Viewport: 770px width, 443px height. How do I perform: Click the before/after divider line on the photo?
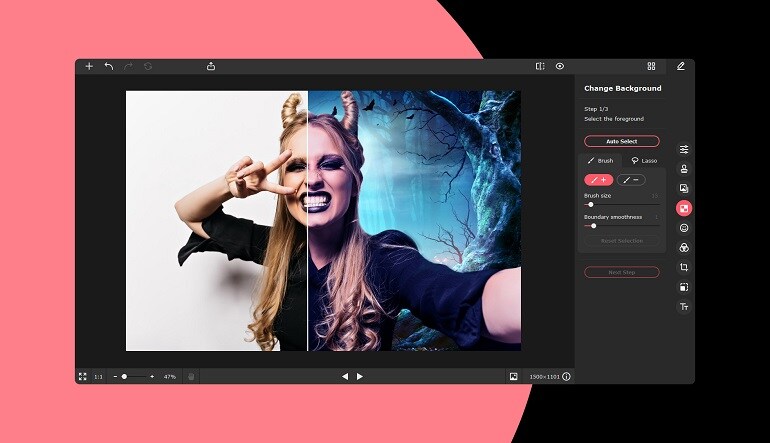(307, 221)
